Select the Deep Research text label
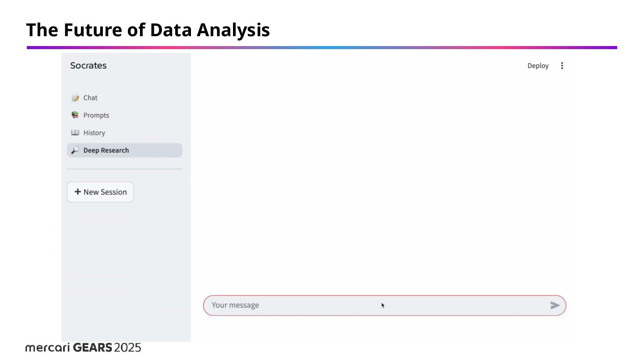644x362 pixels. pos(106,150)
